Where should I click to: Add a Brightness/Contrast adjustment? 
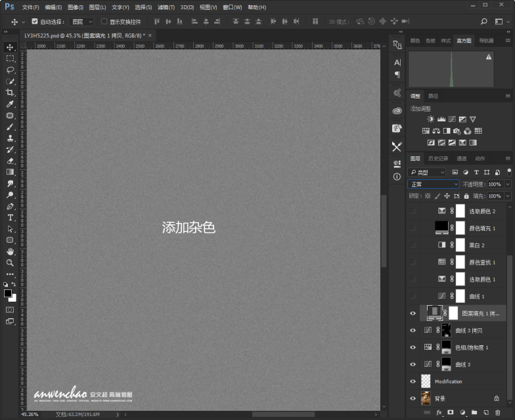(x=431, y=119)
